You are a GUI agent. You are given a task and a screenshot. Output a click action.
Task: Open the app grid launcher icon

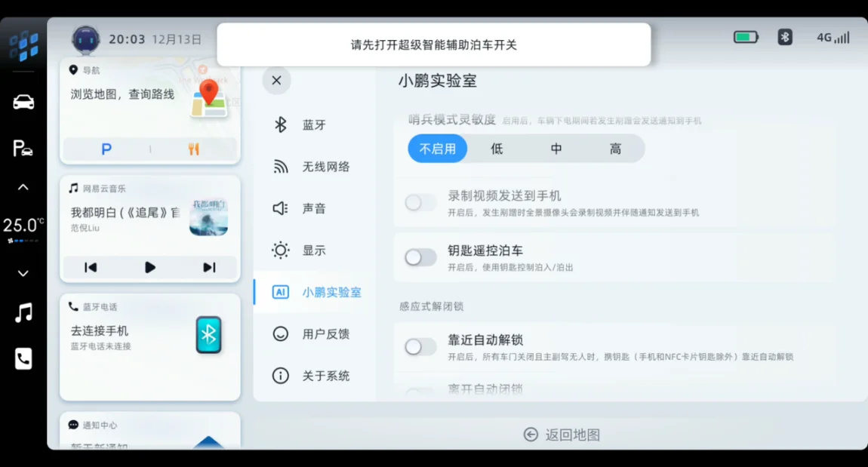pyautogui.click(x=23, y=45)
